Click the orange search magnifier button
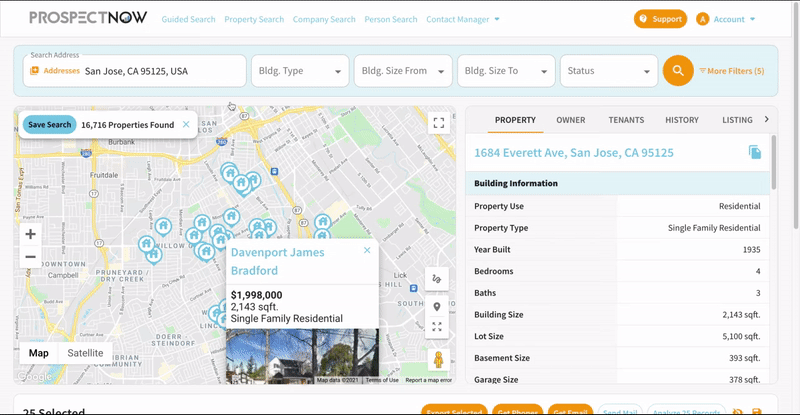 [678, 71]
